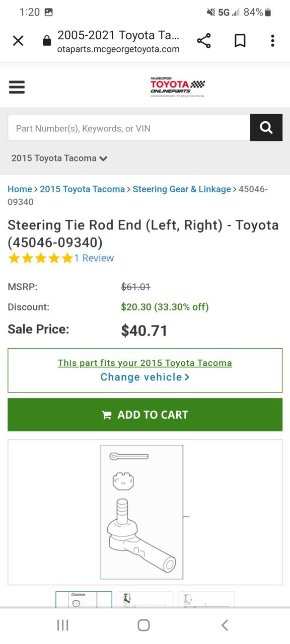Image resolution: width=290 pixels, height=644 pixels.
Task: Tap the McGeorge Toyota Online Parts logo
Action: pos(178,87)
